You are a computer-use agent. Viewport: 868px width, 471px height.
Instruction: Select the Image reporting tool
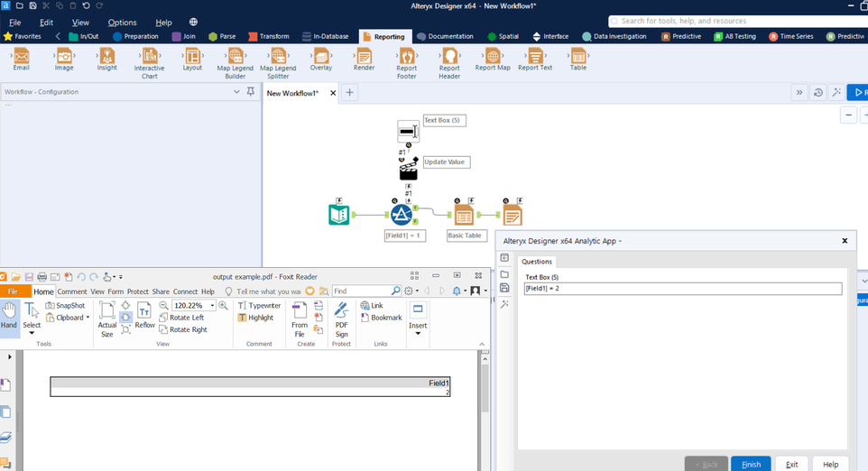(x=64, y=60)
